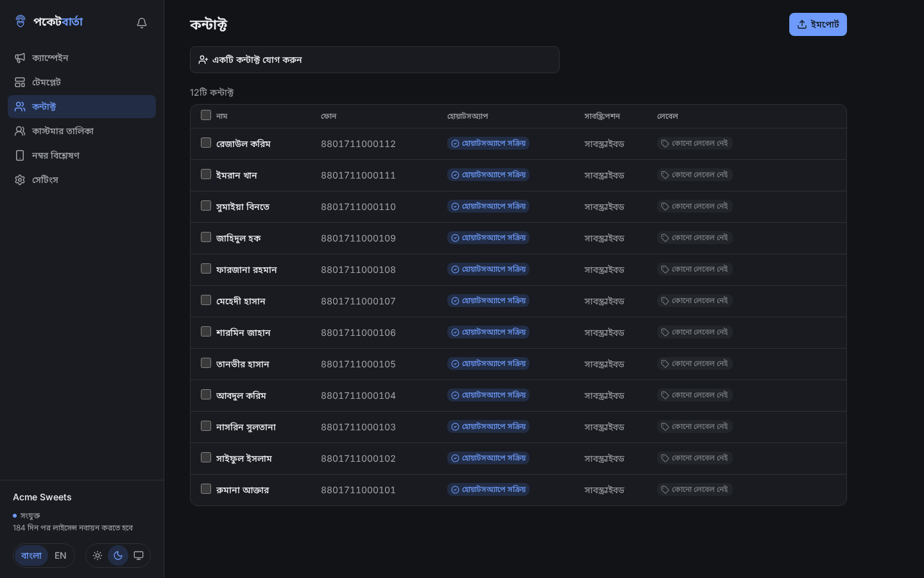Tick the জাহিদুল হক checkbox
This screenshot has width=924, height=578.
[x=206, y=237]
